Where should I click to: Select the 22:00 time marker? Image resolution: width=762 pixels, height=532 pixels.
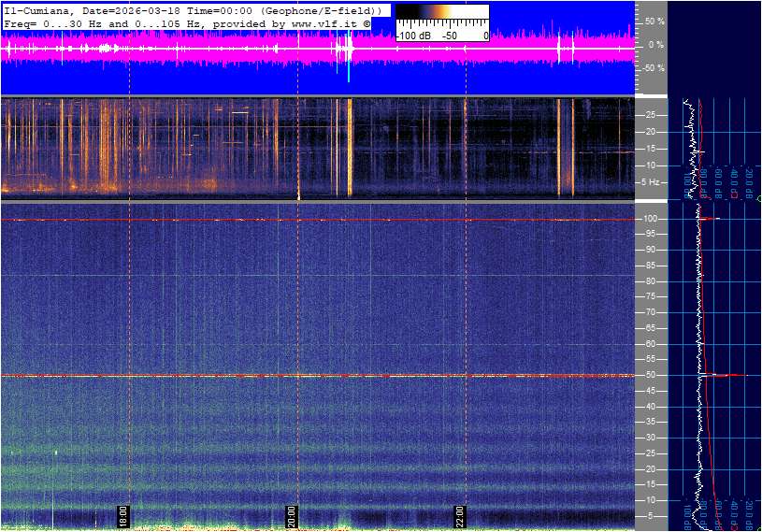click(x=460, y=515)
